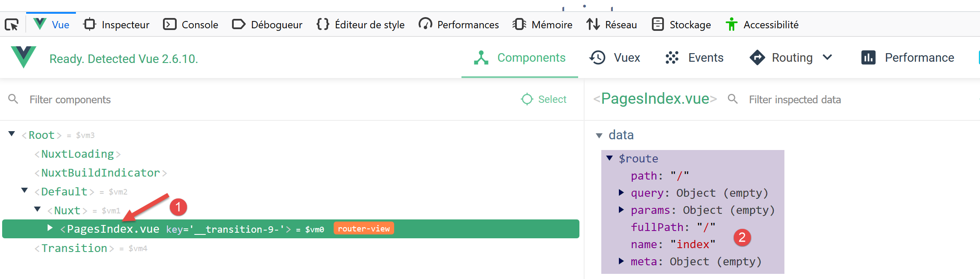Click the Select component button
The height and width of the screenshot is (279, 980).
pos(544,99)
